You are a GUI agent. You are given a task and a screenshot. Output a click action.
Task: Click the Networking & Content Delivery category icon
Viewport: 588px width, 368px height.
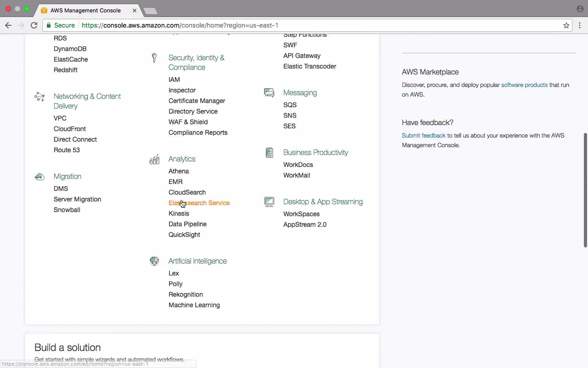(x=40, y=97)
